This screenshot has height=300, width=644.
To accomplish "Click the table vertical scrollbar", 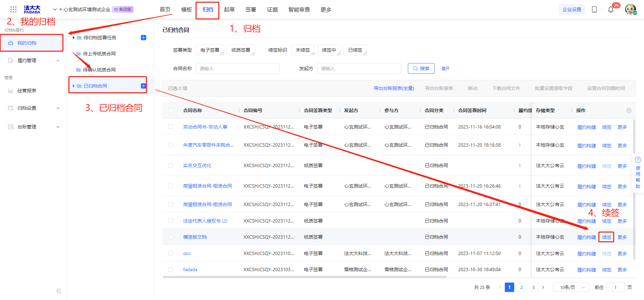I will point(634,189).
